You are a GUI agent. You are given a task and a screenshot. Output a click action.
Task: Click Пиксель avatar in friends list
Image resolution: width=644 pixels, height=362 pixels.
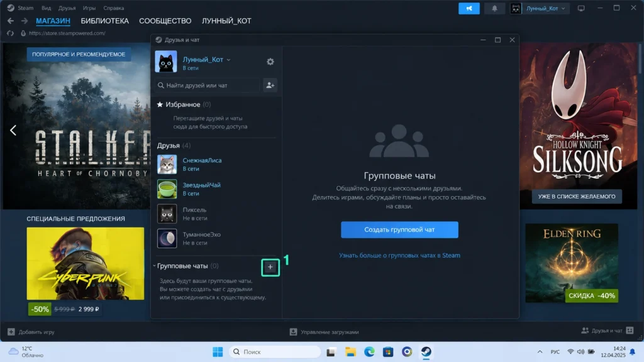pyautogui.click(x=167, y=214)
